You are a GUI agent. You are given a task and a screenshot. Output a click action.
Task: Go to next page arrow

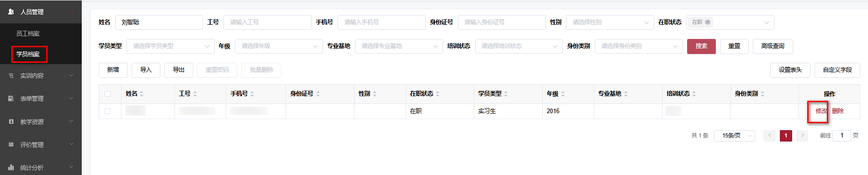click(802, 136)
